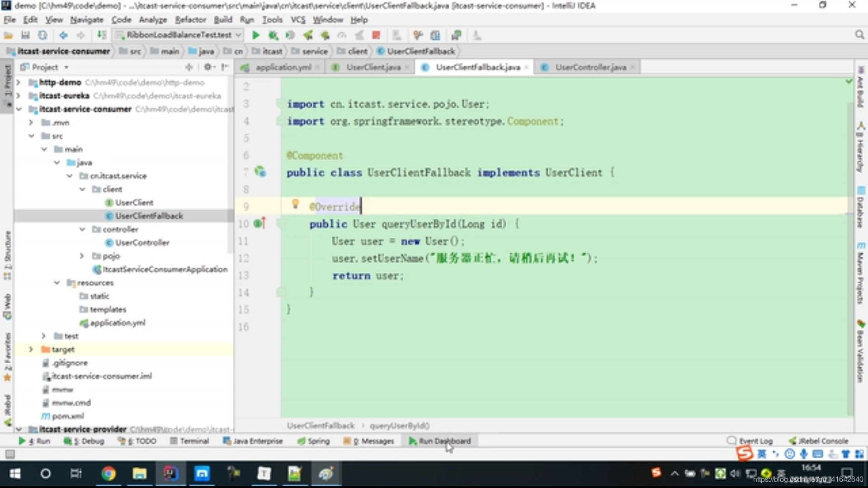The width and height of the screenshot is (868, 488).
Task: Open the Event Log
Action: click(x=750, y=441)
